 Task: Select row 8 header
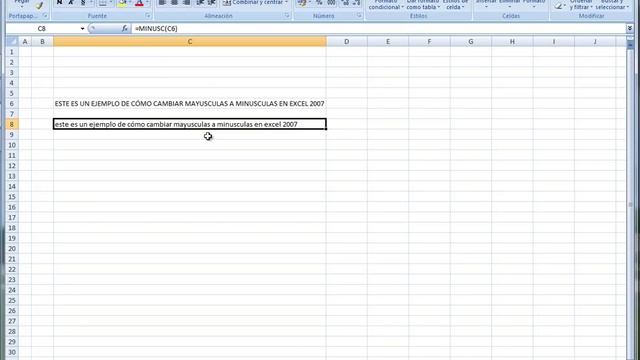pyautogui.click(x=12, y=124)
